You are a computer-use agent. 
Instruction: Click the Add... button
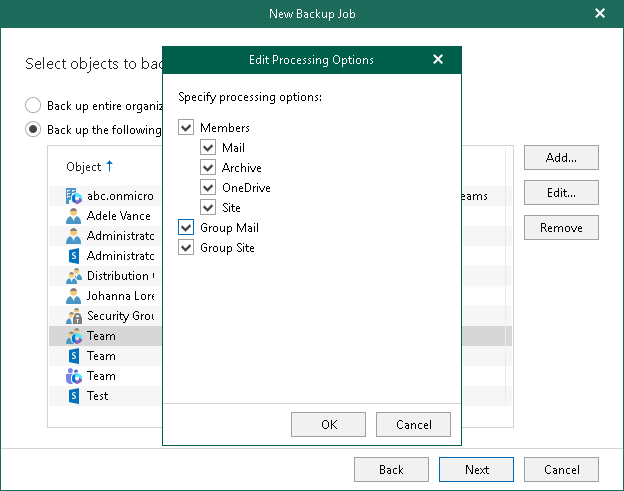tap(560, 158)
